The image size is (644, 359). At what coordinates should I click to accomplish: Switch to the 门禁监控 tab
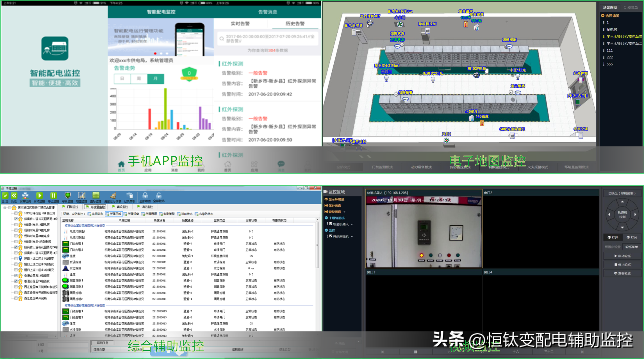70,207
